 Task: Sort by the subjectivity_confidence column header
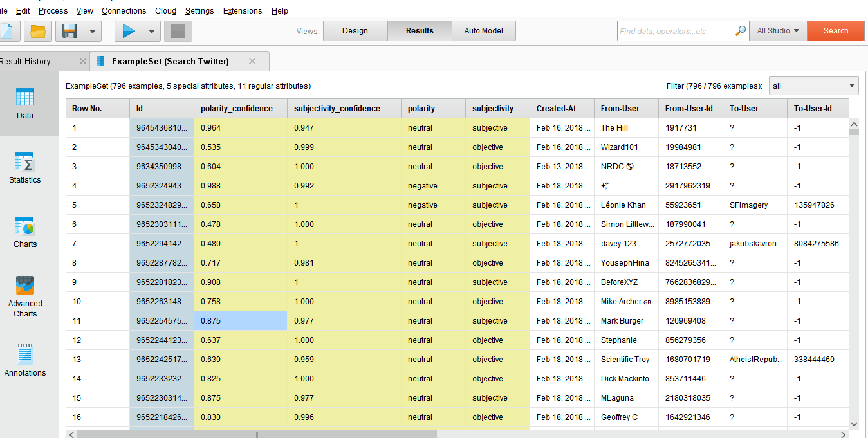tap(344, 109)
